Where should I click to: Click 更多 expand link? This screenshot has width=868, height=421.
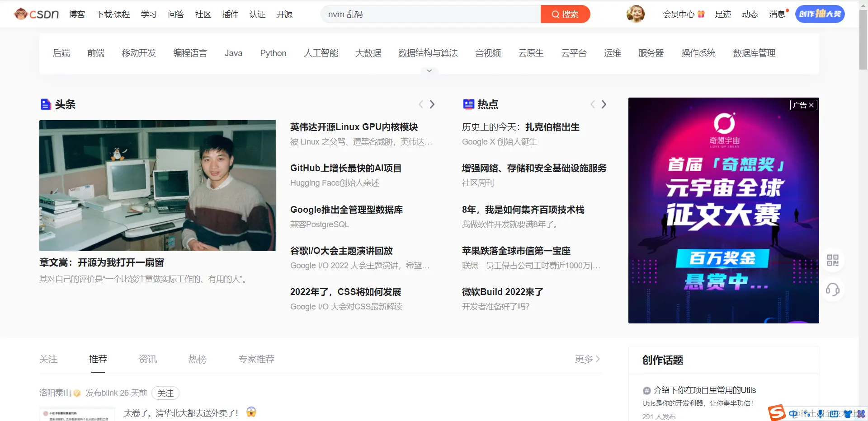pos(587,359)
